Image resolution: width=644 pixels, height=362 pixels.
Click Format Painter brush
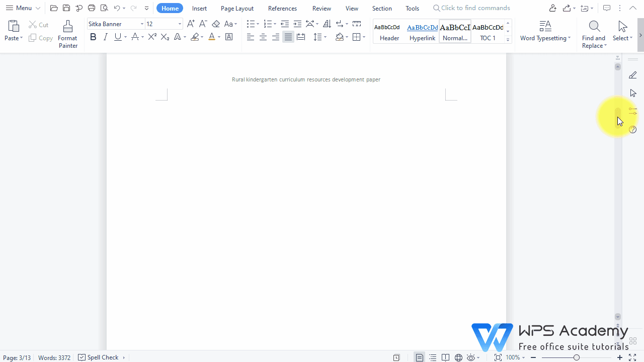pos(68,26)
